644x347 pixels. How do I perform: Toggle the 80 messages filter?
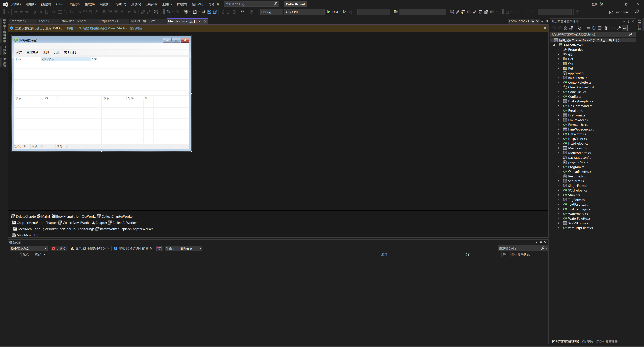pyautogui.click(x=133, y=249)
